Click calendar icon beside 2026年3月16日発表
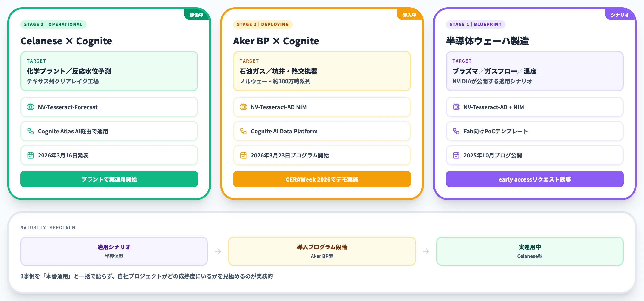 31,155
